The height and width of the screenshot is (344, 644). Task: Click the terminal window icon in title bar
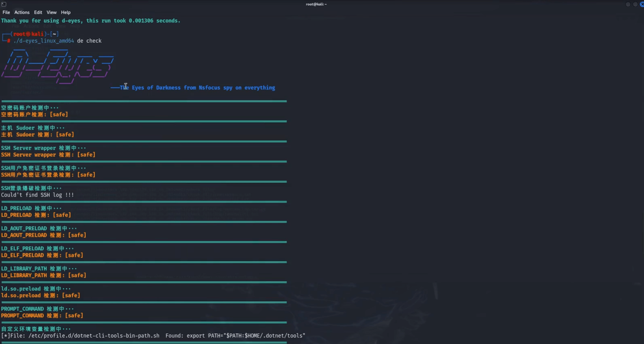[x=4, y=4]
